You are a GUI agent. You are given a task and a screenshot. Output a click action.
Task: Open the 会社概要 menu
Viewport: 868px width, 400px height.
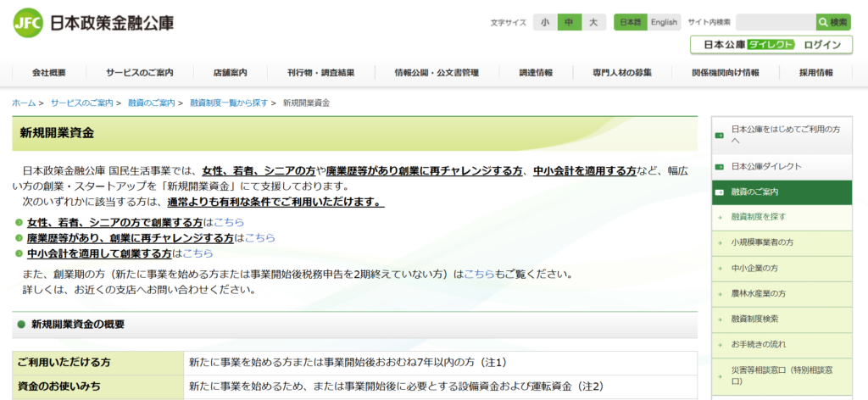pyautogui.click(x=48, y=73)
